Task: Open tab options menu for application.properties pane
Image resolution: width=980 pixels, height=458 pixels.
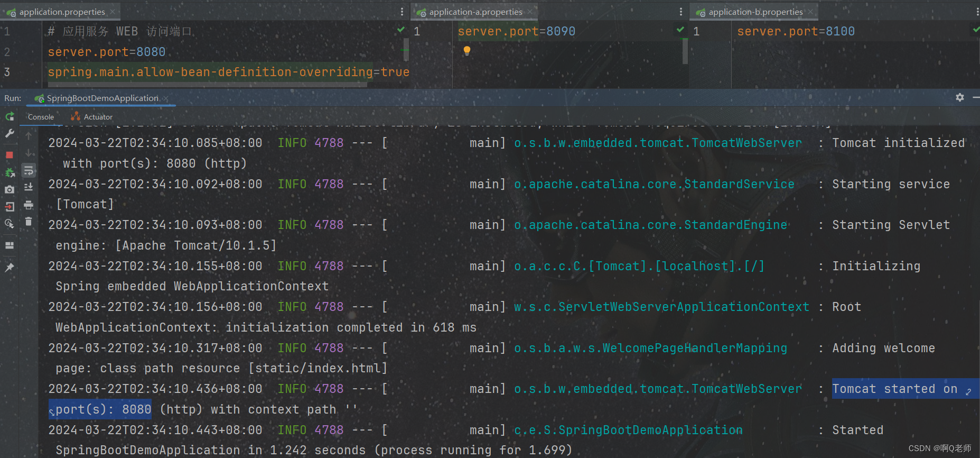Action: click(402, 12)
